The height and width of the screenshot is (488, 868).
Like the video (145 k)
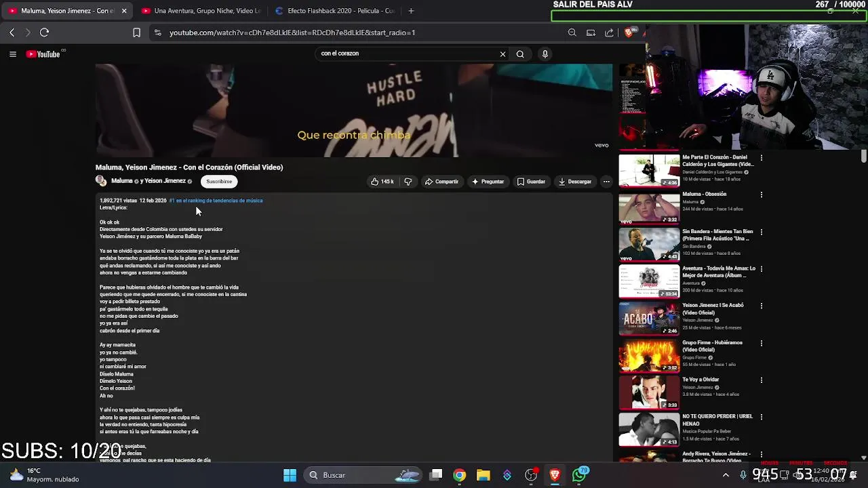382,182
